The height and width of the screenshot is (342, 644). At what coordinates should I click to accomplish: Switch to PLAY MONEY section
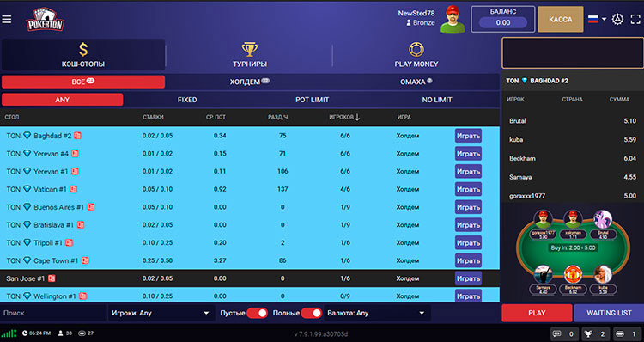pyautogui.click(x=416, y=55)
